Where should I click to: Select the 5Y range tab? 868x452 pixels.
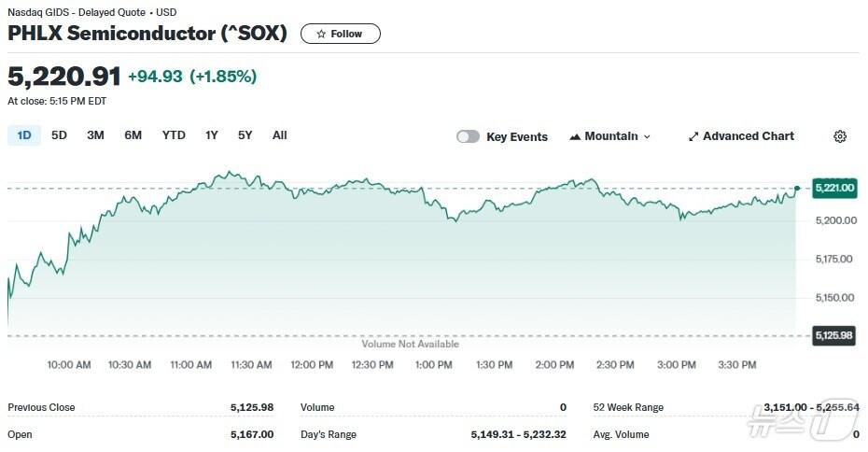(x=245, y=135)
